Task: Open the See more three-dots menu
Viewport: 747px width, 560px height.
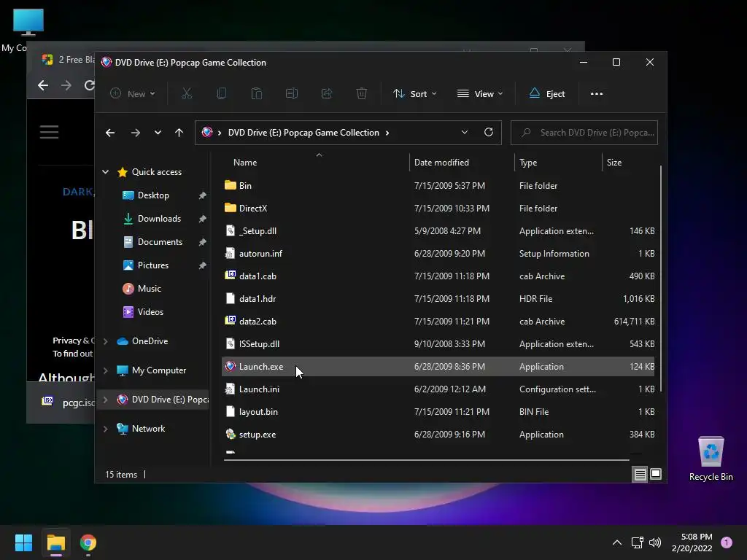Action: (597, 94)
